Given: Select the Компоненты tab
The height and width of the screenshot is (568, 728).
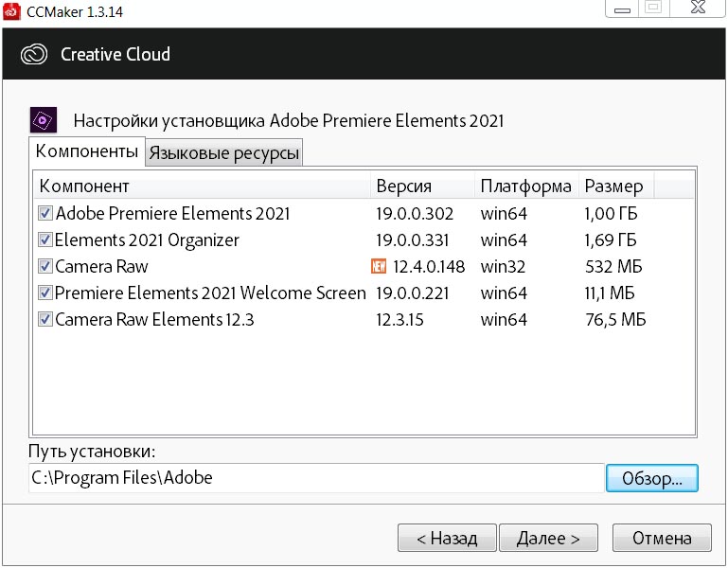Looking at the screenshot, I should coord(87,151).
